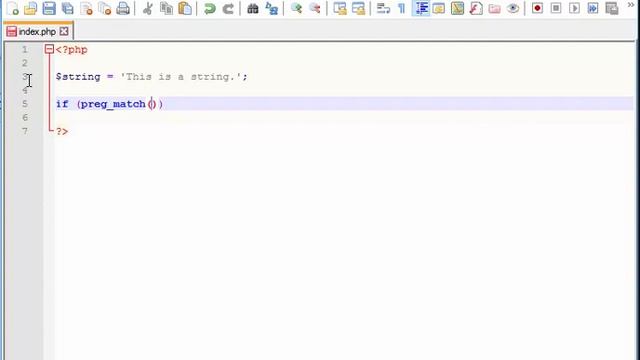Screen dimensions: 640x360
Task: Copy selection with Copy icon
Action: (166, 8)
